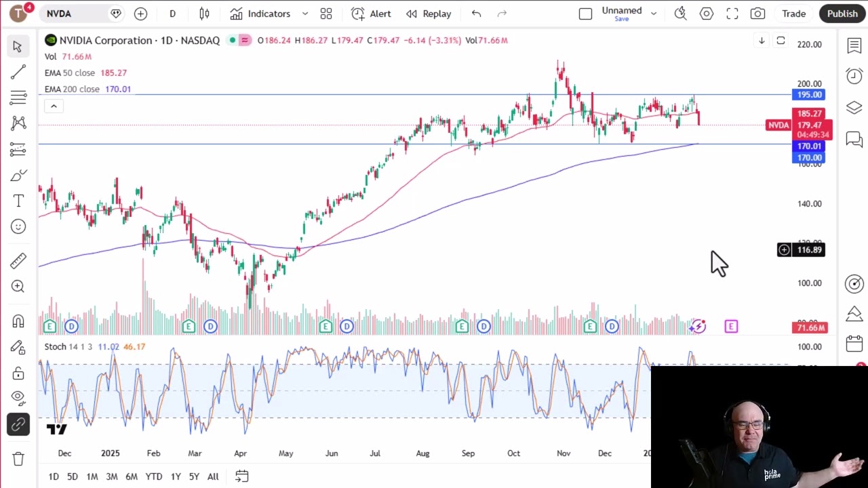
Task: Redo the chart action
Action: click(x=502, y=14)
